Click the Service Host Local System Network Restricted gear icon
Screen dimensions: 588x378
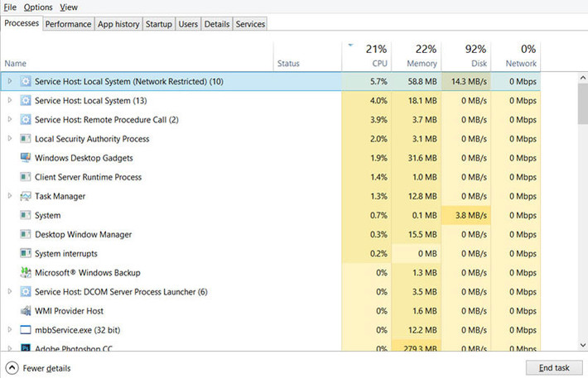26,81
